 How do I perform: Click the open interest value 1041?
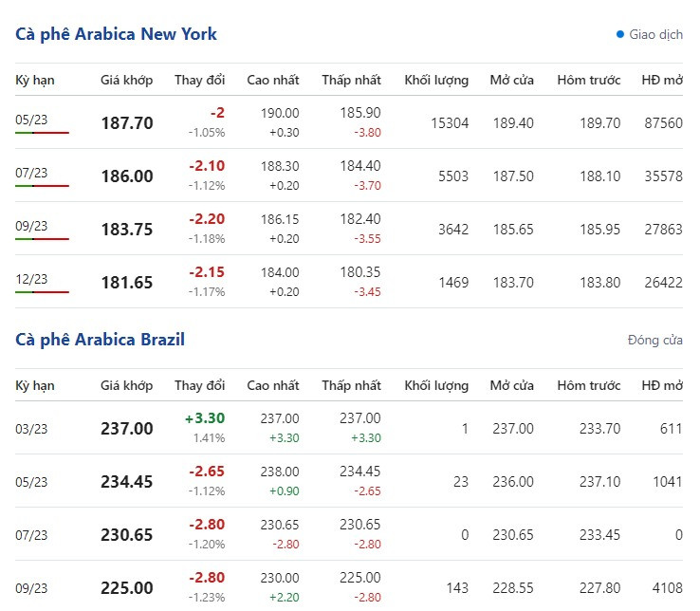click(668, 481)
